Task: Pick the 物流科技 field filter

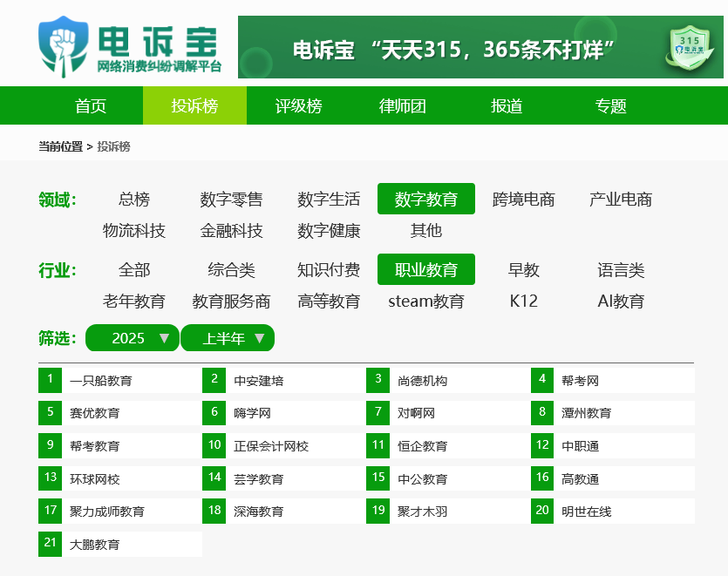Action: (x=134, y=230)
